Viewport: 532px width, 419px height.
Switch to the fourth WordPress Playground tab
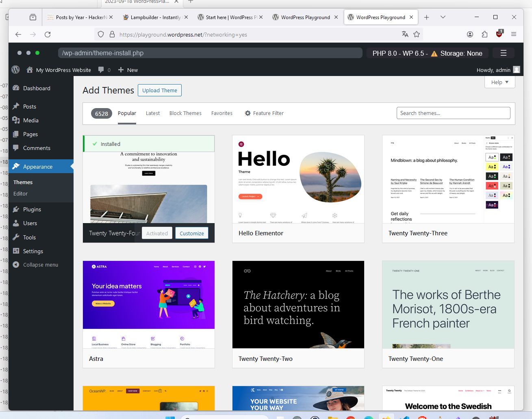(305, 17)
